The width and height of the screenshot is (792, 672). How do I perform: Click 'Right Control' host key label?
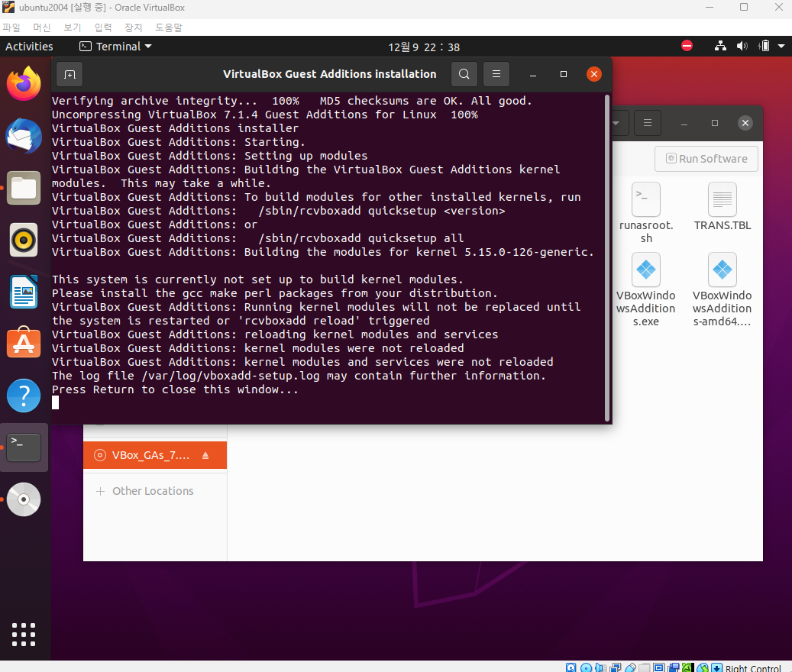[753, 668]
